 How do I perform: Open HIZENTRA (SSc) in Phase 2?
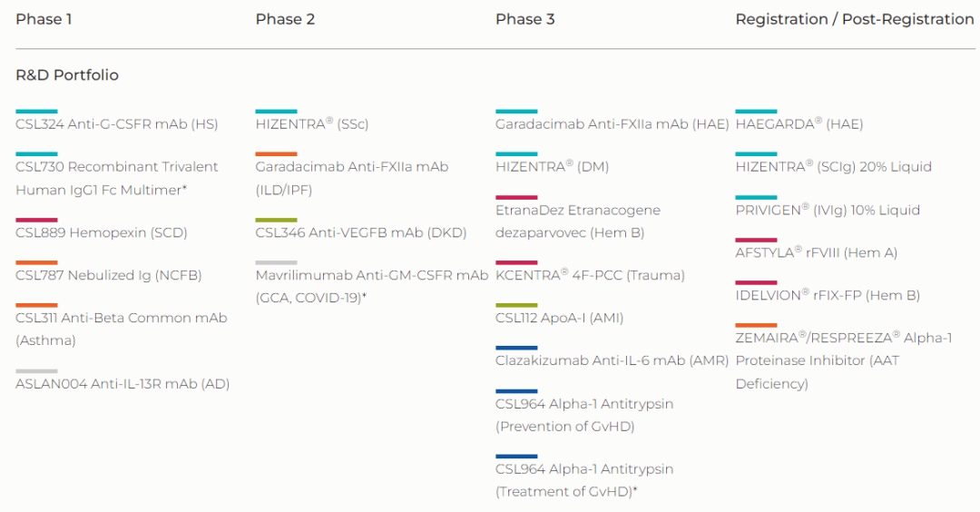coord(312,124)
